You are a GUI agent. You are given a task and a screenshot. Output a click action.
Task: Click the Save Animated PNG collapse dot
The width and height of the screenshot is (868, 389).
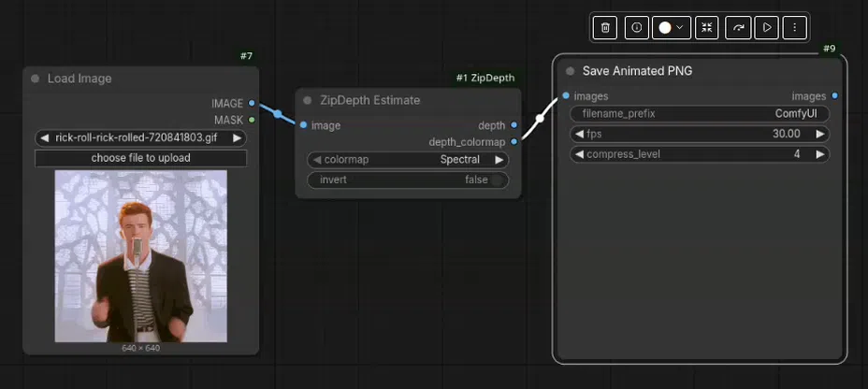pyautogui.click(x=571, y=71)
